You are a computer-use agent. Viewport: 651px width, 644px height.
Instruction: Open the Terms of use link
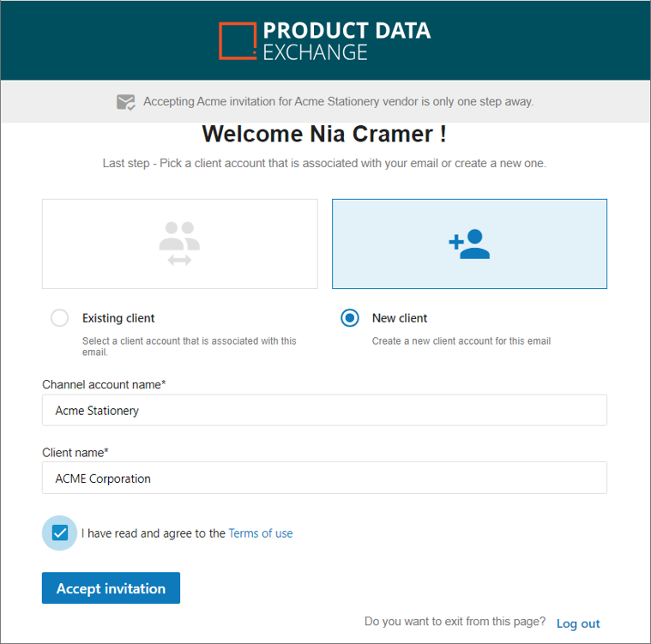click(x=261, y=533)
